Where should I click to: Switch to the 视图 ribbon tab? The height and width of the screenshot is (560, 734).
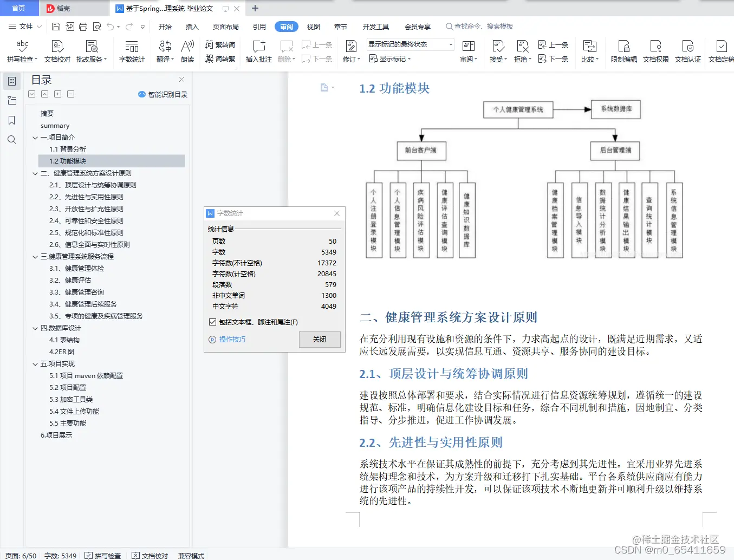[313, 26]
